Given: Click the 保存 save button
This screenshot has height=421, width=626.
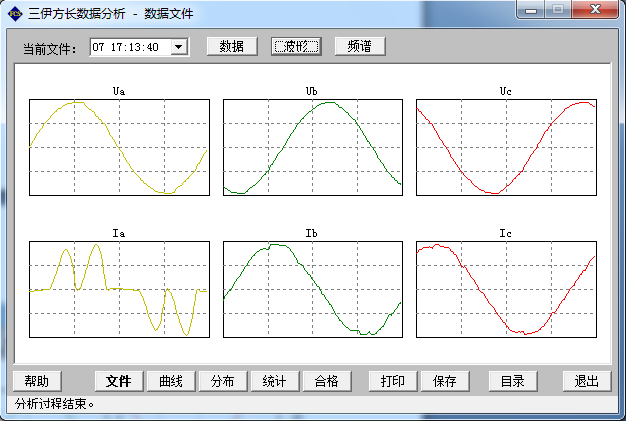Looking at the screenshot, I should tap(445, 381).
